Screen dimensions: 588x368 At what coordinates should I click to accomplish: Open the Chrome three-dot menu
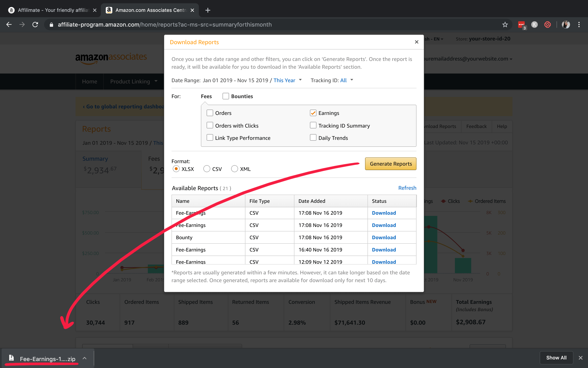coord(579,25)
